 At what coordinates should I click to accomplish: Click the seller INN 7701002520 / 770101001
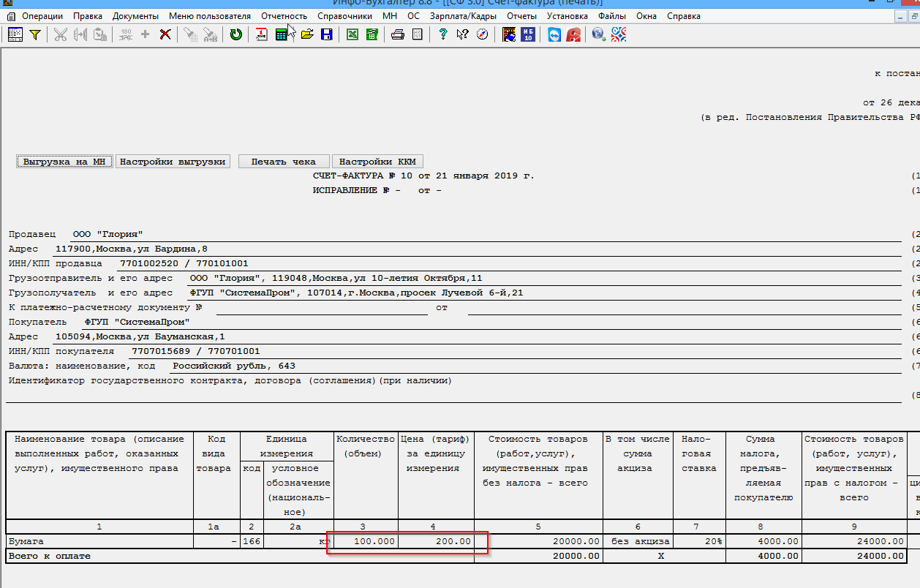(184, 263)
